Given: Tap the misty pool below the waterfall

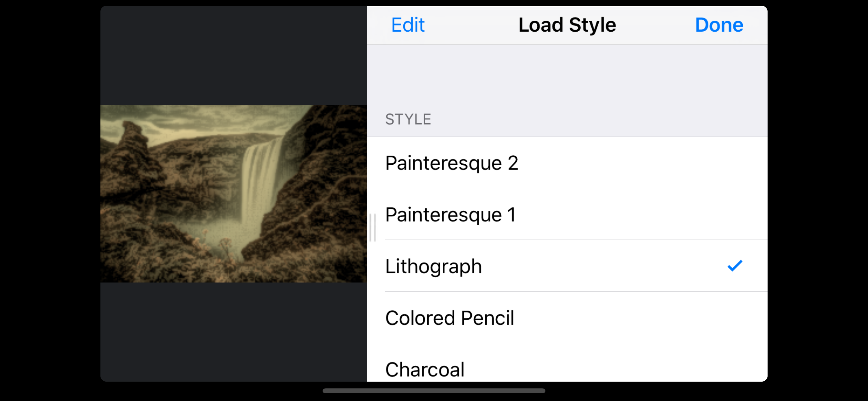Looking at the screenshot, I should 216,232.
